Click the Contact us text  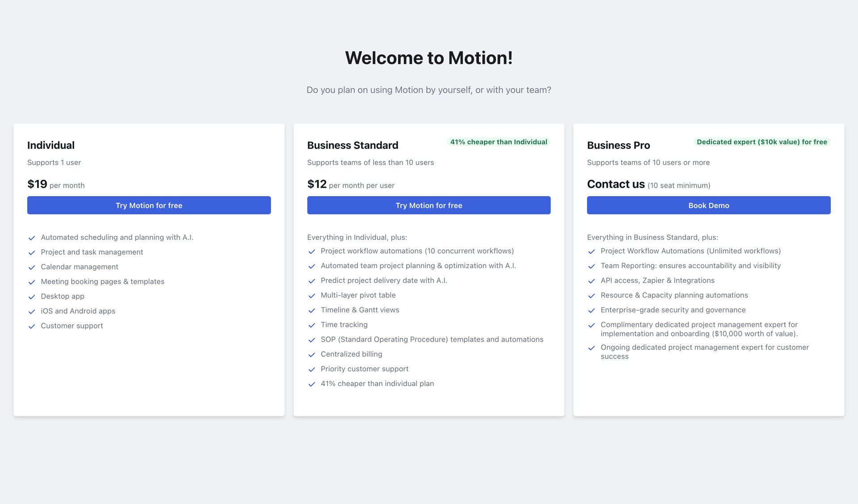(x=616, y=184)
